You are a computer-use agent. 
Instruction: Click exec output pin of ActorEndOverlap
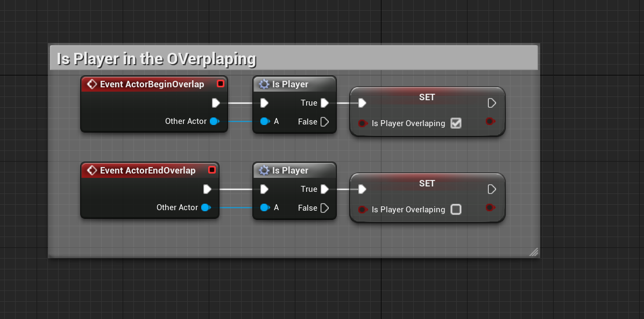pyautogui.click(x=208, y=189)
